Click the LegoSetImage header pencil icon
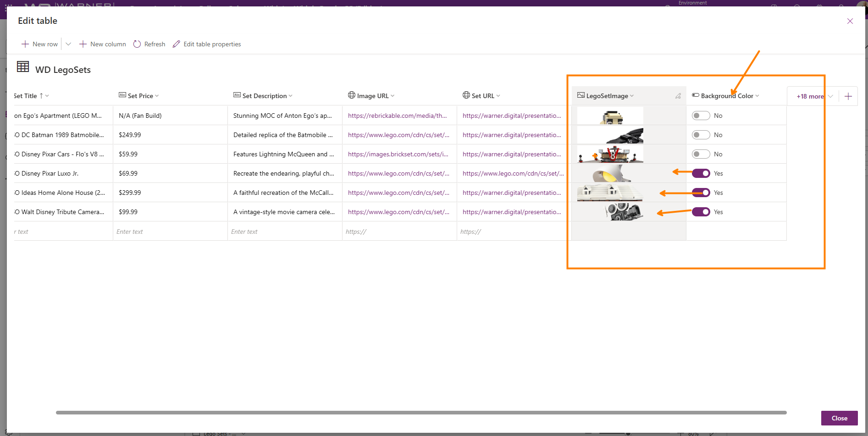The width and height of the screenshot is (868, 436). tap(678, 96)
